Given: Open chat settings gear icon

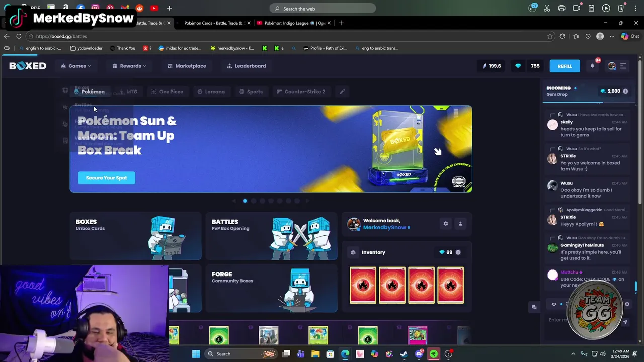Looking at the screenshot, I should (x=627, y=304).
